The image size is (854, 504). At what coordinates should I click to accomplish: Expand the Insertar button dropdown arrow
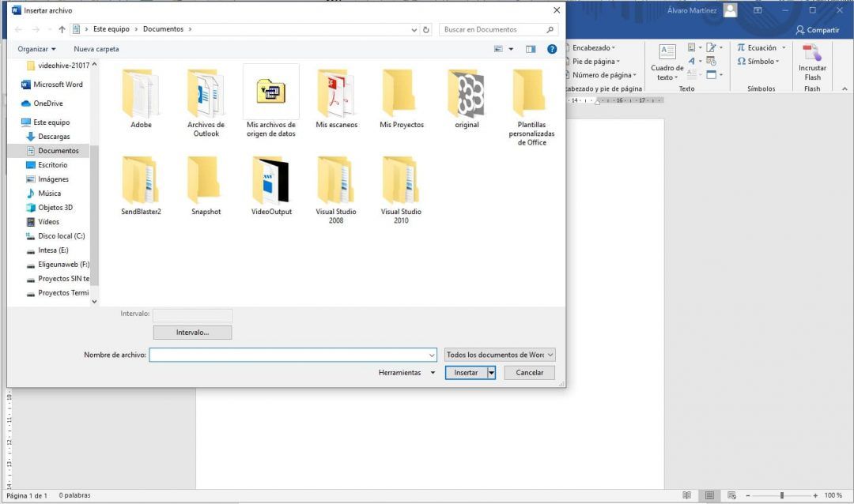point(491,373)
